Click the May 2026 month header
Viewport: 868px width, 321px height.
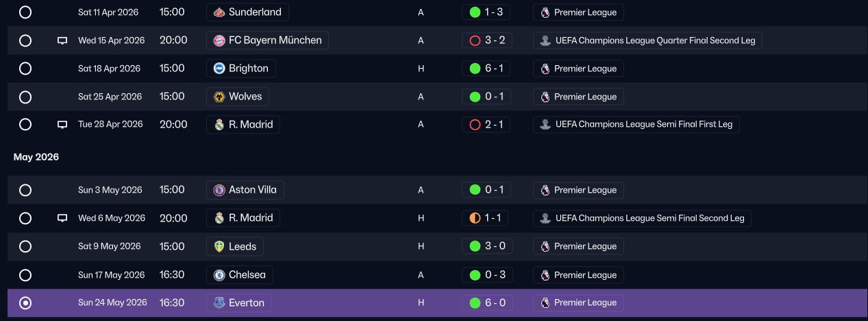pos(36,157)
